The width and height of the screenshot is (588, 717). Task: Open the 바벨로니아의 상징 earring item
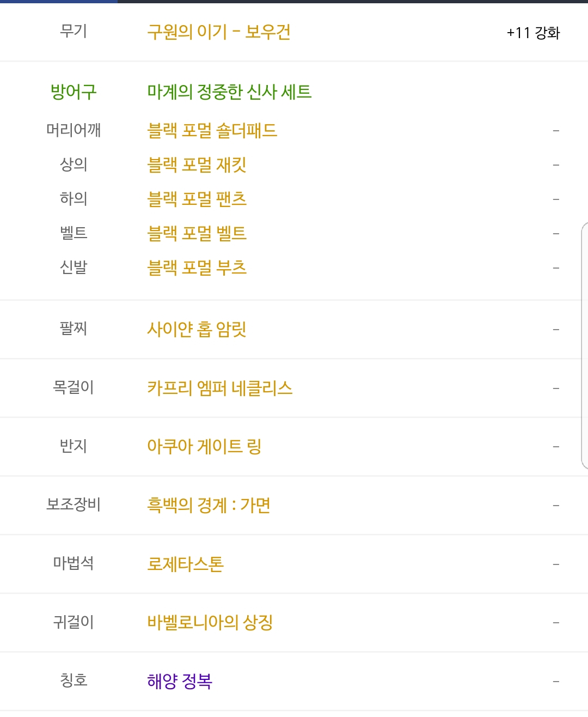tap(210, 622)
